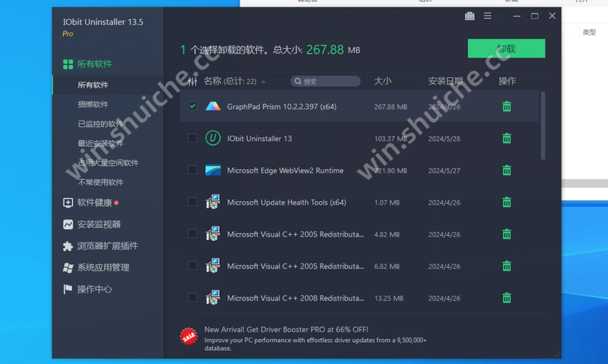608x364 pixels.
Task: Click the Visual C++ 2008 installer icon
Action: point(213,298)
